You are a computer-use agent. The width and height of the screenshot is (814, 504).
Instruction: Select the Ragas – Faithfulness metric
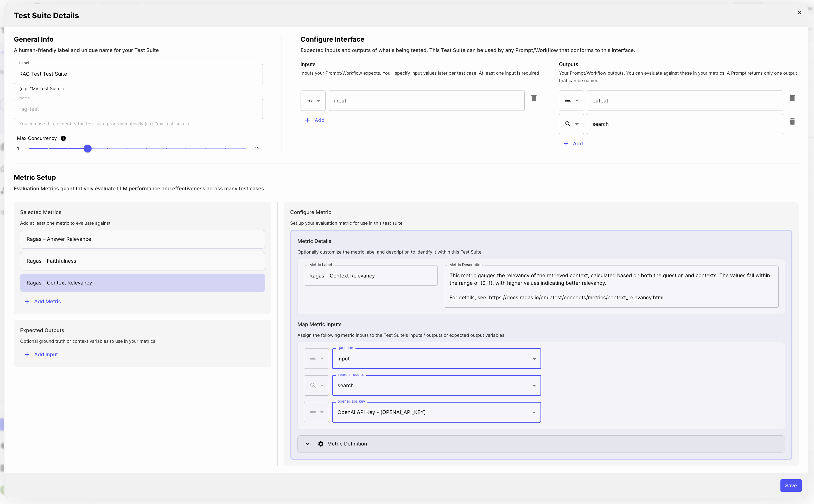point(142,260)
